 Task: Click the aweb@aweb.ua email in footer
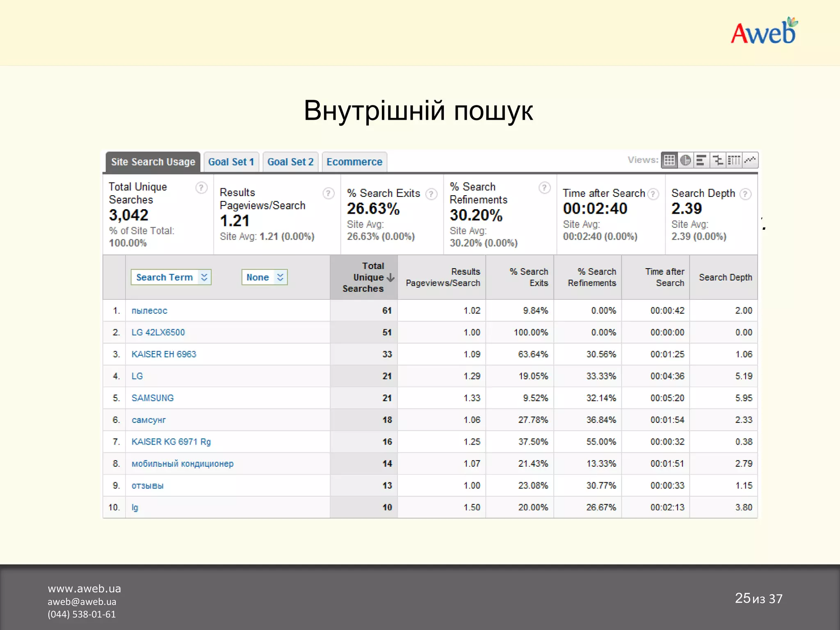[82, 602]
